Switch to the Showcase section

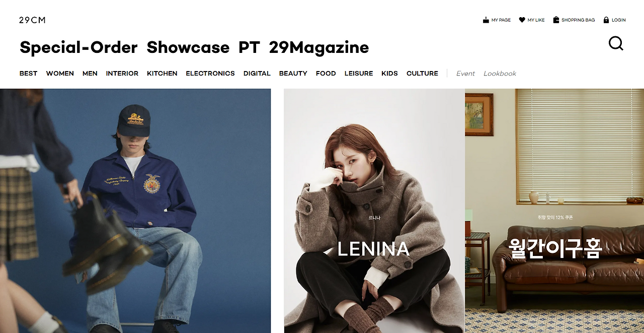188,47
